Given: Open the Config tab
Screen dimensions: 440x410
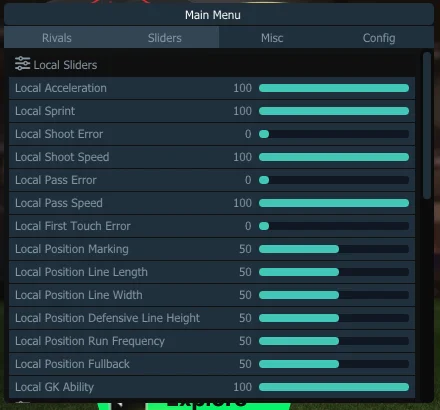Looking at the screenshot, I should [x=379, y=38].
